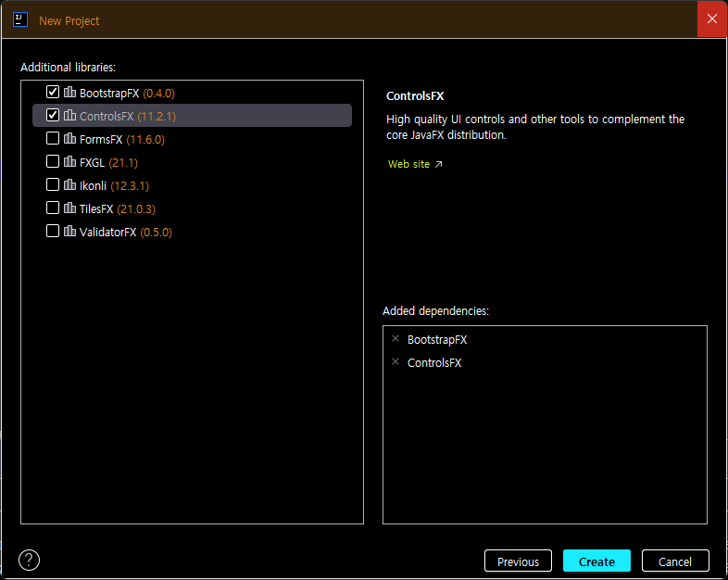Click the library icon beside Ikonli
The width and height of the screenshot is (728, 580).
69,184
